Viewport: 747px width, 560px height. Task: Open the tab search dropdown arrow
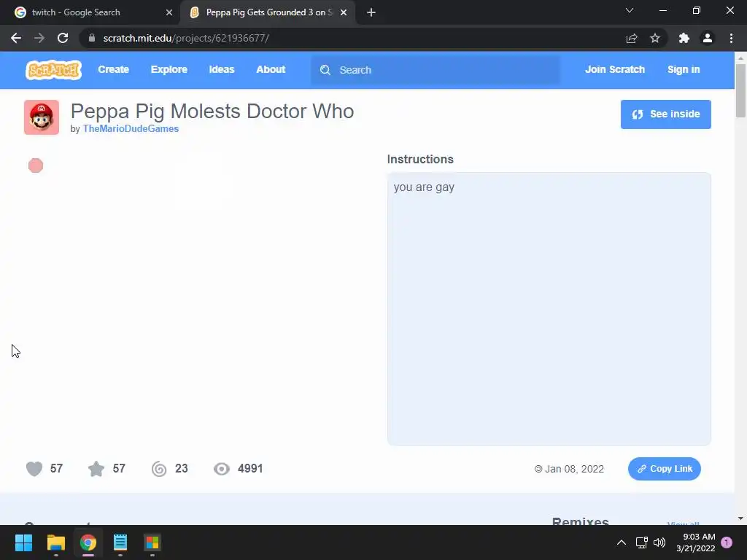(630, 10)
